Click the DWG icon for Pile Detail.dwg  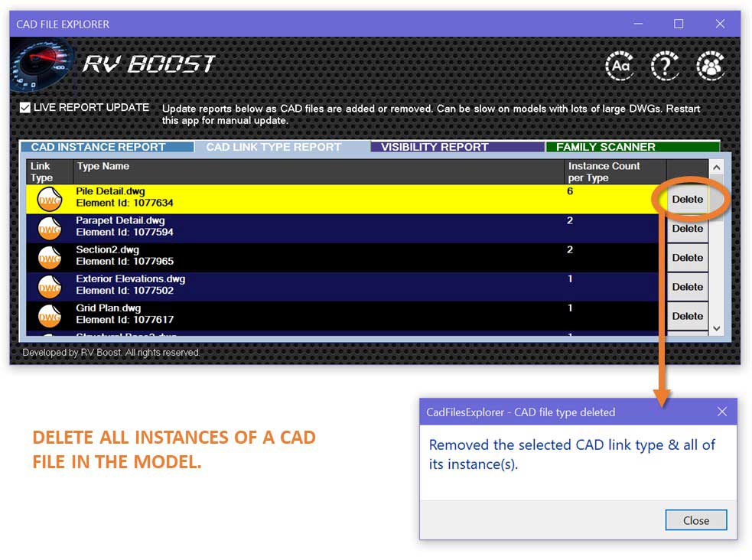50,199
